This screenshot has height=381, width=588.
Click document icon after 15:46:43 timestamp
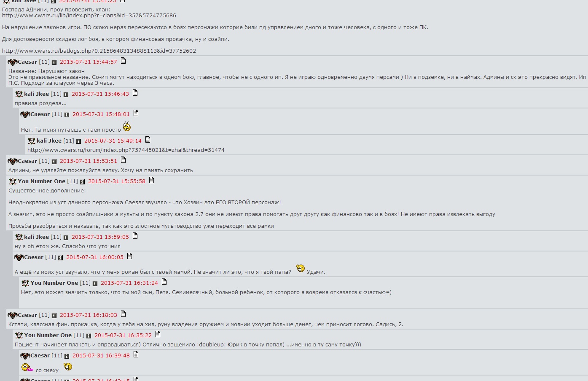click(135, 93)
